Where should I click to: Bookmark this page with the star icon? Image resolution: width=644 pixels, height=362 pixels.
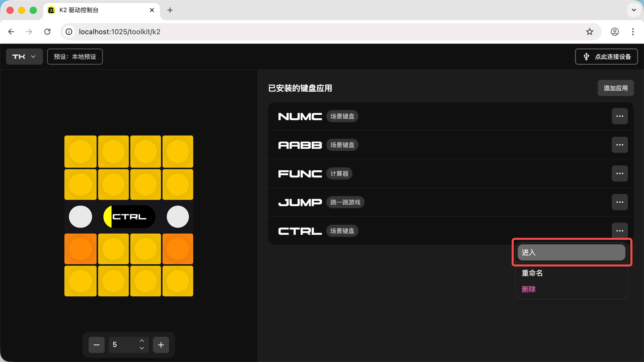point(589,32)
